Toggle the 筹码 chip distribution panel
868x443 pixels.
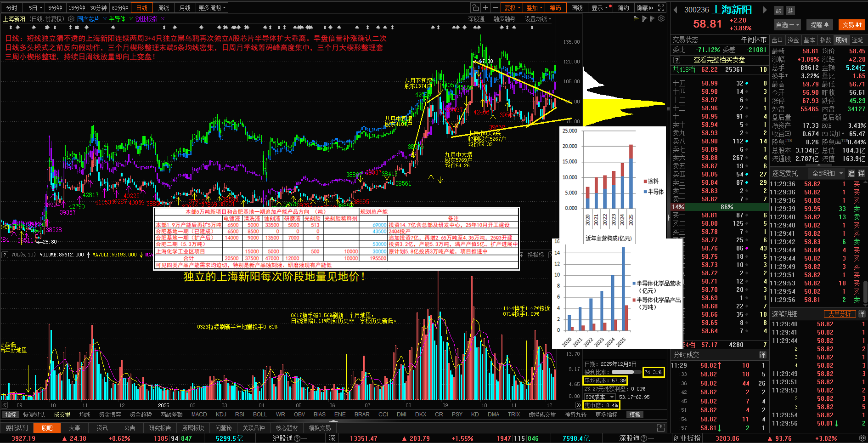[x=556, y=8]
